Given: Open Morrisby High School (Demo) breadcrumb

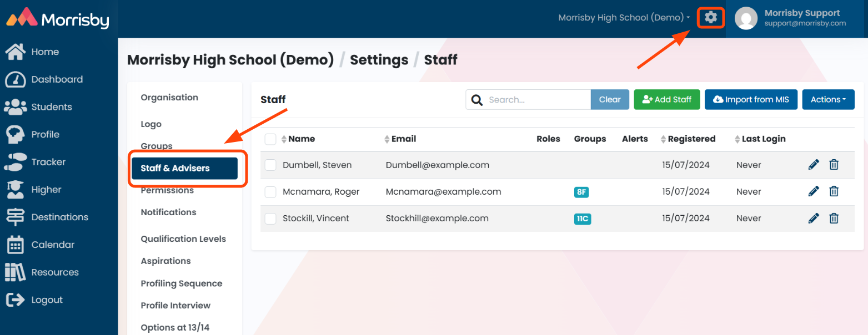Looking at the screenshot, I should [230, 60].
